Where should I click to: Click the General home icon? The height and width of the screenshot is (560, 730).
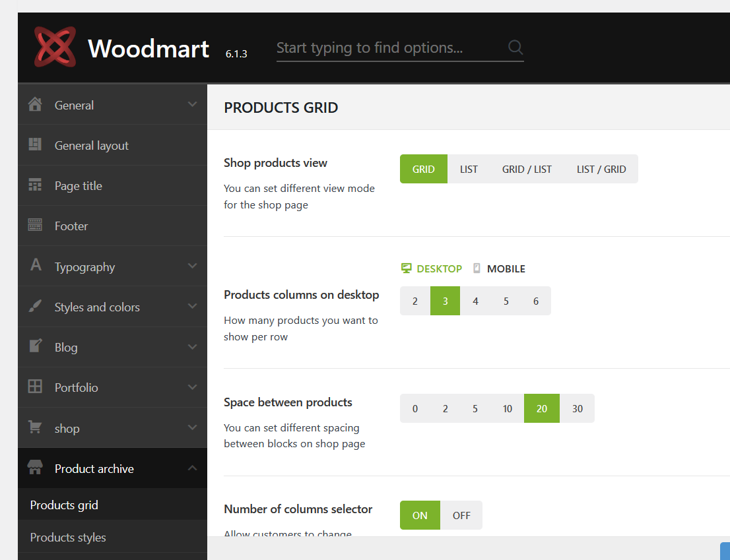(35, 105)
